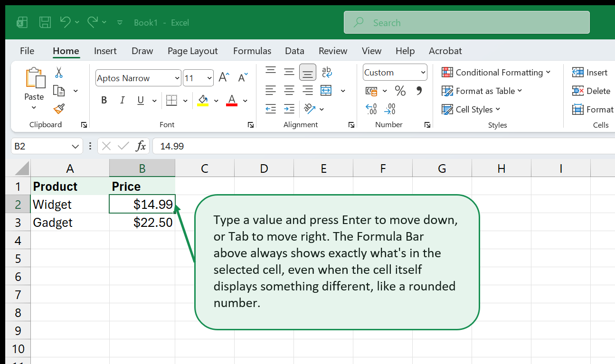Open the text orientation tool
The width and height of the screenshot is (615, 364).
click(x=310, y=109)
